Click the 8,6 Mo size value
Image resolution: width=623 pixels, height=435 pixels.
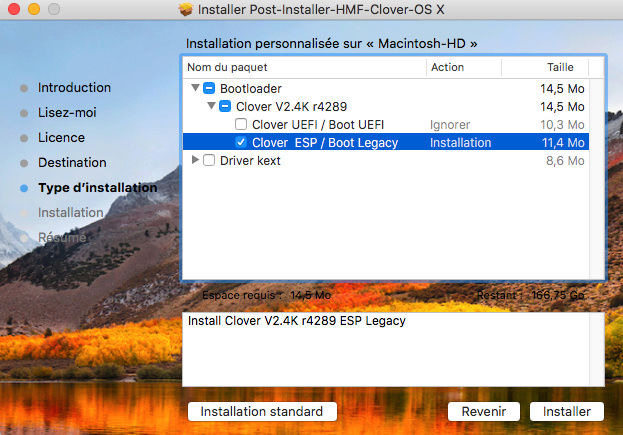565,160
